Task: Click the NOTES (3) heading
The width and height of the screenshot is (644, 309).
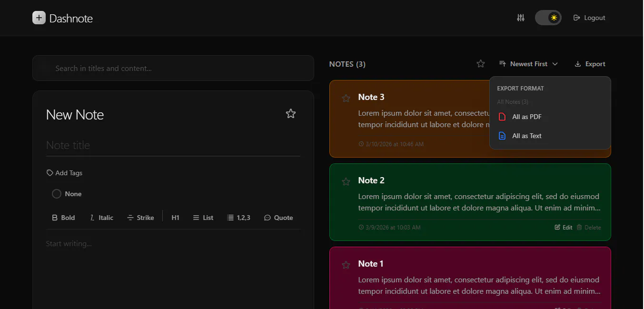Action: [347, 64]
